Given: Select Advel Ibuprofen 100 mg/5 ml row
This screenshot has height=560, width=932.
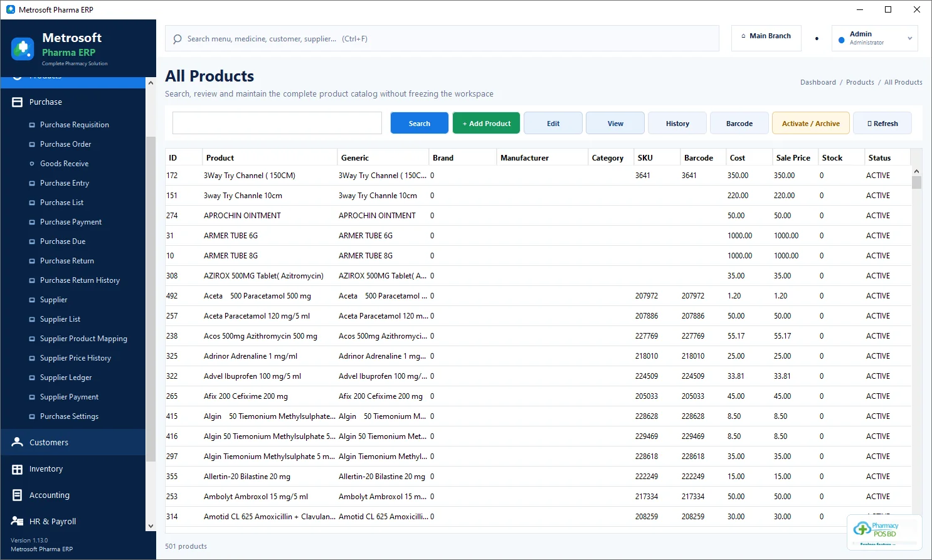Looking at the screenshot, I should [x=538, y=376].
